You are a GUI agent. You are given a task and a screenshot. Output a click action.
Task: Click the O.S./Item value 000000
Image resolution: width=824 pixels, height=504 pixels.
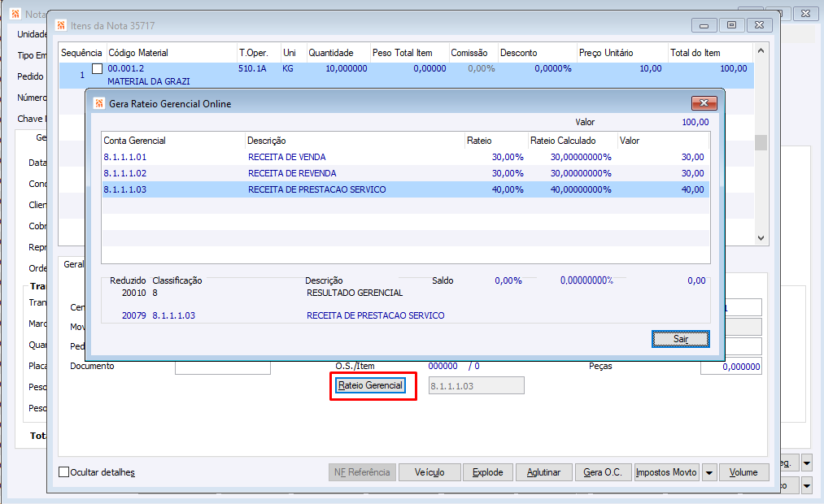(443, 366)
